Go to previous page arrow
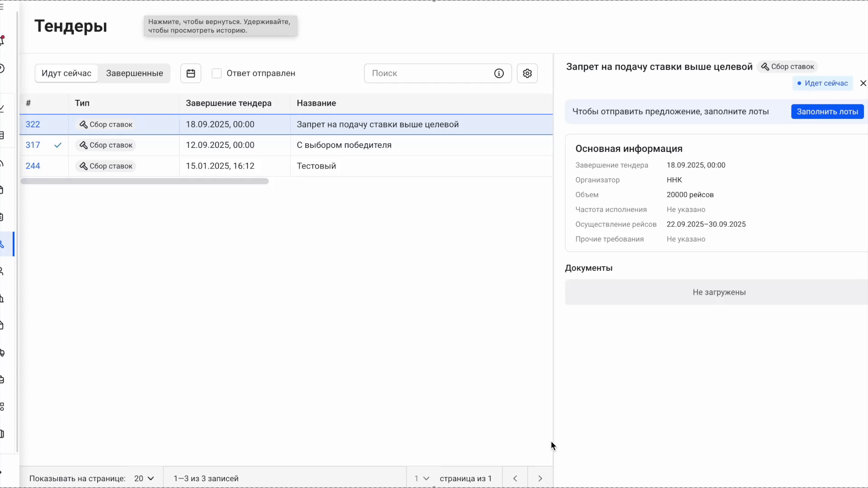The image size is (868, 488). [515, 478]
